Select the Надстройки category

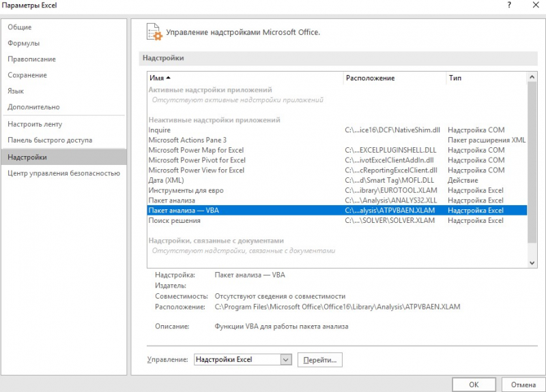pyautogui.click(x=63, y=157)
